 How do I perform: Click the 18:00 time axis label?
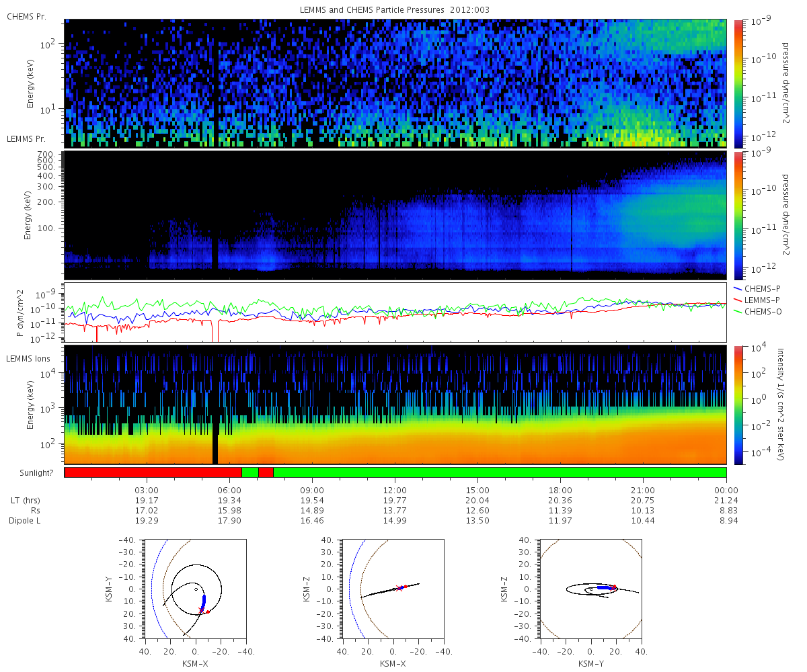pyautogui.click(x=560, y=490)
